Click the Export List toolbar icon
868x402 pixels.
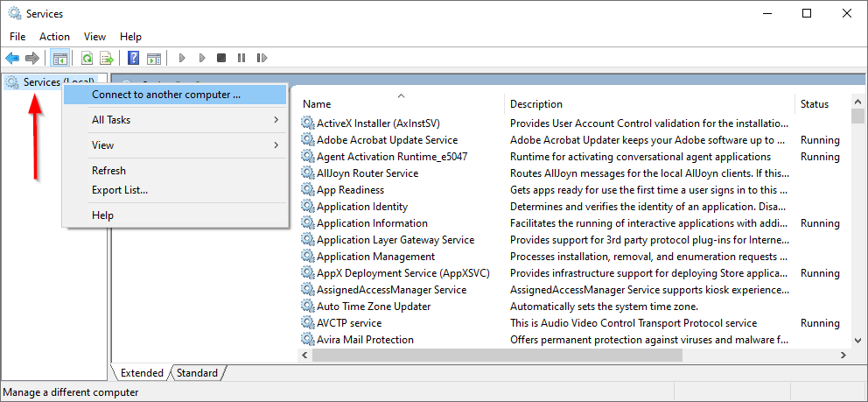pos(107,59)
